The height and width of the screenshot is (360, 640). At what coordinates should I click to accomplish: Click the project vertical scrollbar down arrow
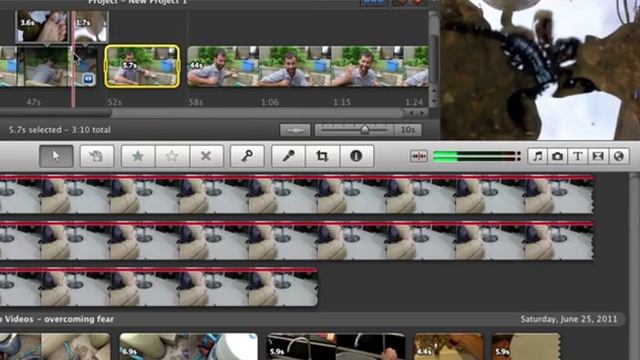tap(434, 101)
